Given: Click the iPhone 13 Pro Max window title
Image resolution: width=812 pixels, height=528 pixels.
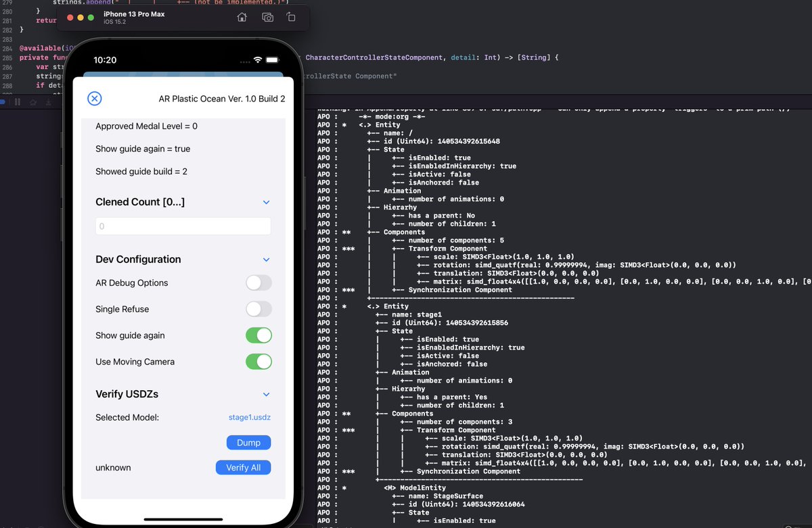Looking at the screenshot, I should click(134, 14).
